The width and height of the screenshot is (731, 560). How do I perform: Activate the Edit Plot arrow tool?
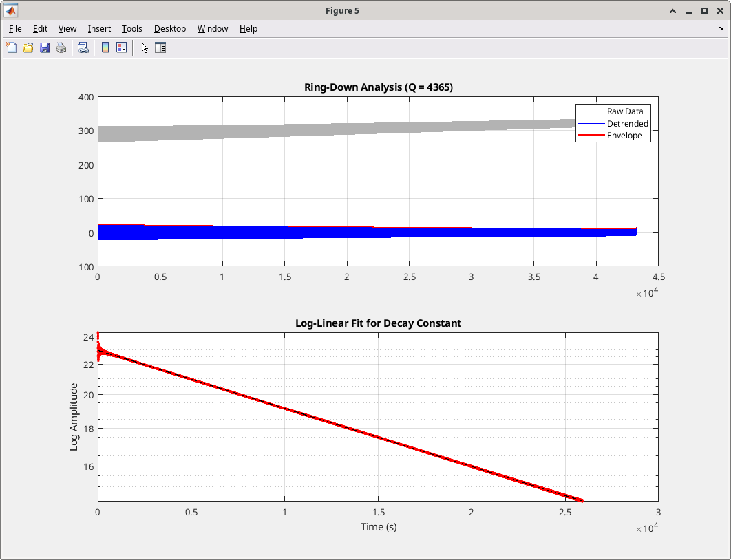click(145, 47)
